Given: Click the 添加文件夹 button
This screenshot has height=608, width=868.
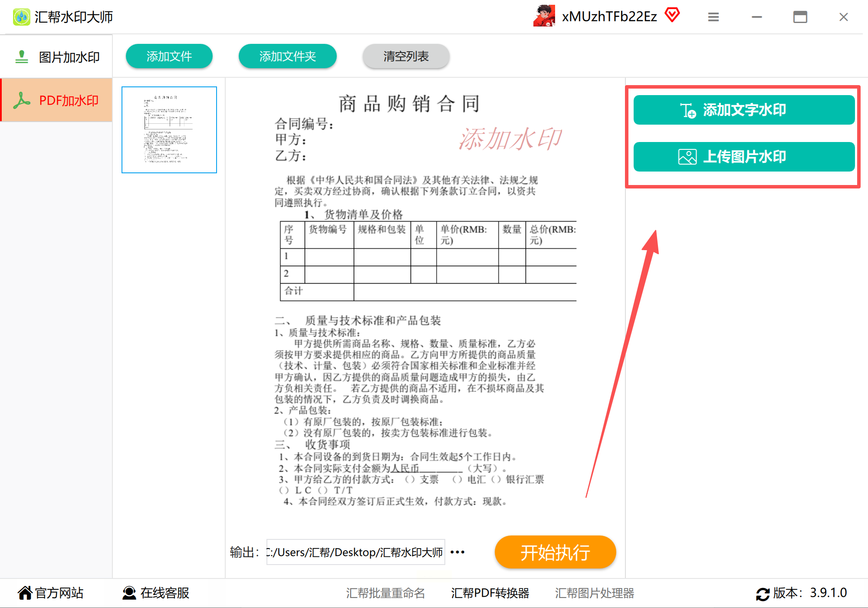Looking at the screenshot, I should coord(287,56).
